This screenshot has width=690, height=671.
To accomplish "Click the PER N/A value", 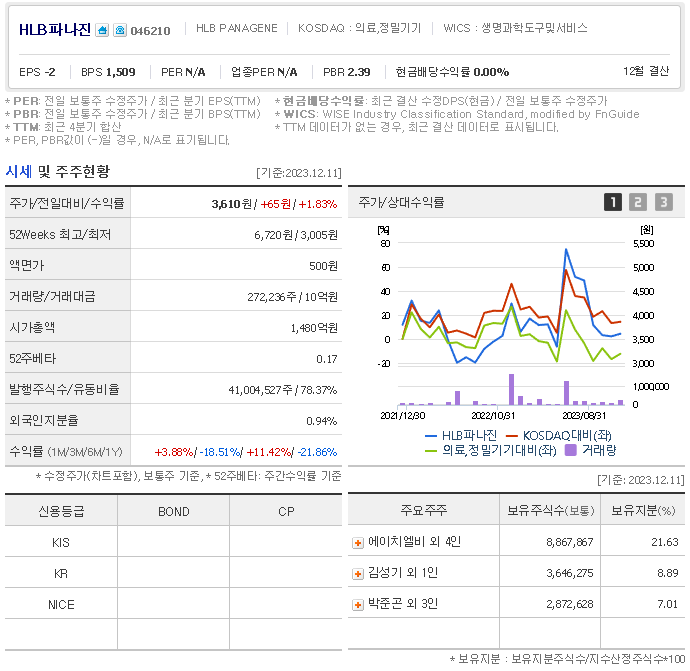I will pyautogui.click(x=183, y=72).
